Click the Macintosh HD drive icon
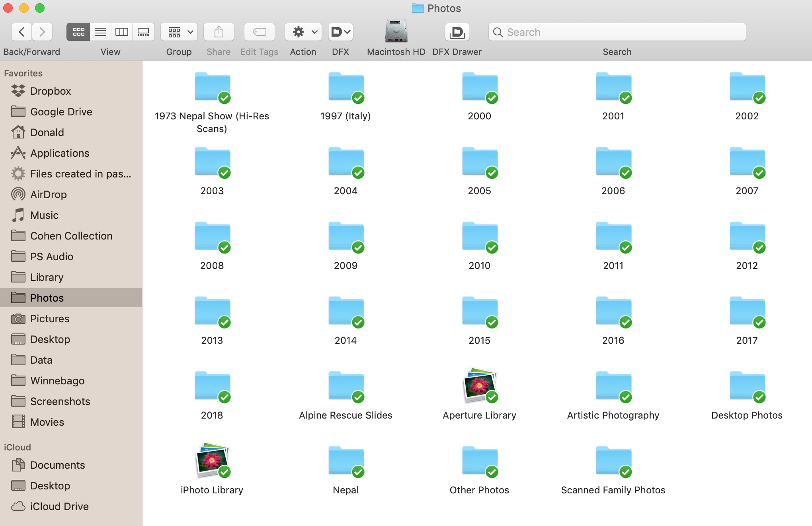The image size is (812, 526). (x=395, y=32)
